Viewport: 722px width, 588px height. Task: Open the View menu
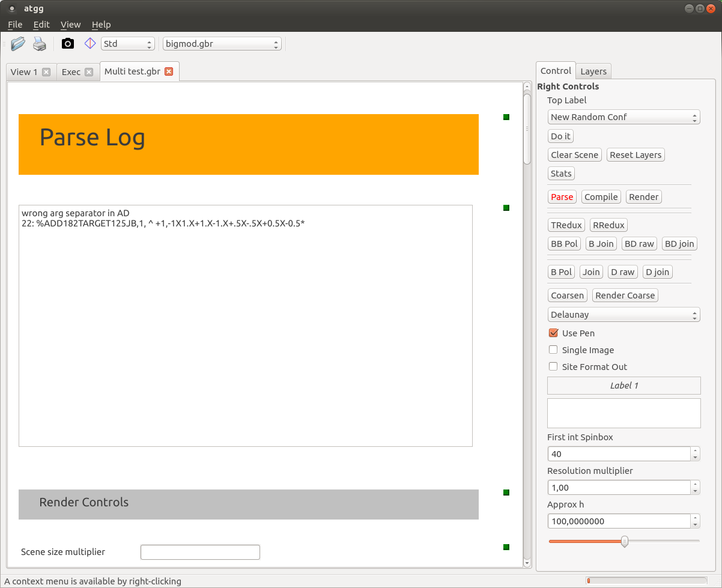[70, 25]
